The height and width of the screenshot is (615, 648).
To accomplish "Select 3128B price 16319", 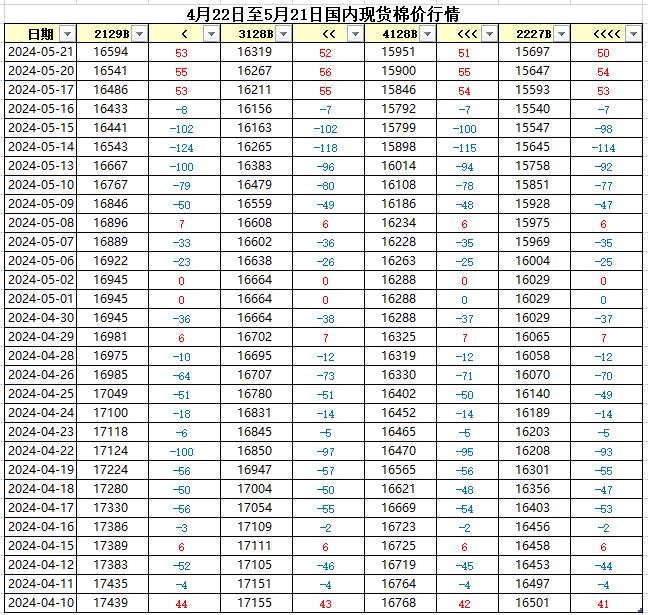I will tap(255, 52).
